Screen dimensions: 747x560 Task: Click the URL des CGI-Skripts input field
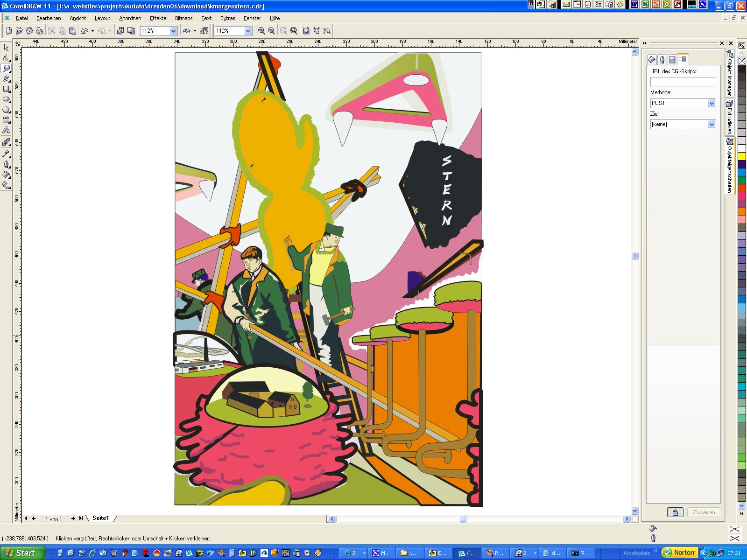coord(683,82)
